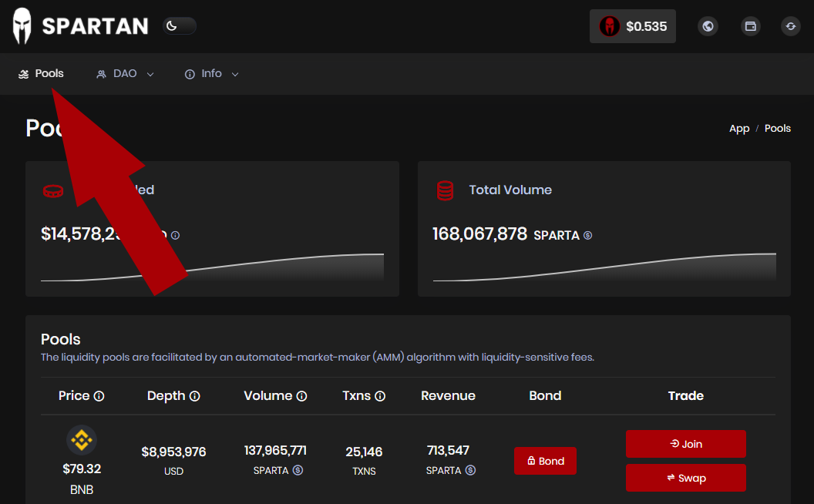This screenshot has width=814, height=504.
Task: Click the red coin icon on the pooled card
Action: 53,191
